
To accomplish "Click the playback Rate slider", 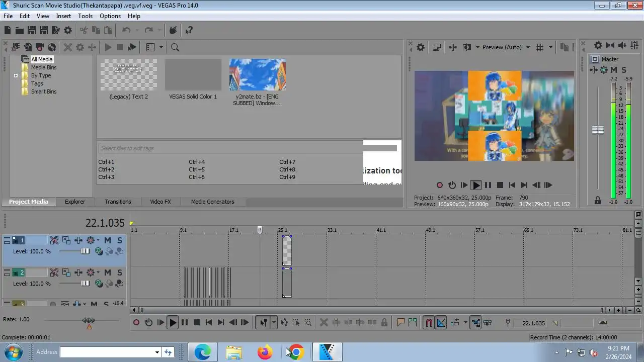I will (x=89, y=320).
